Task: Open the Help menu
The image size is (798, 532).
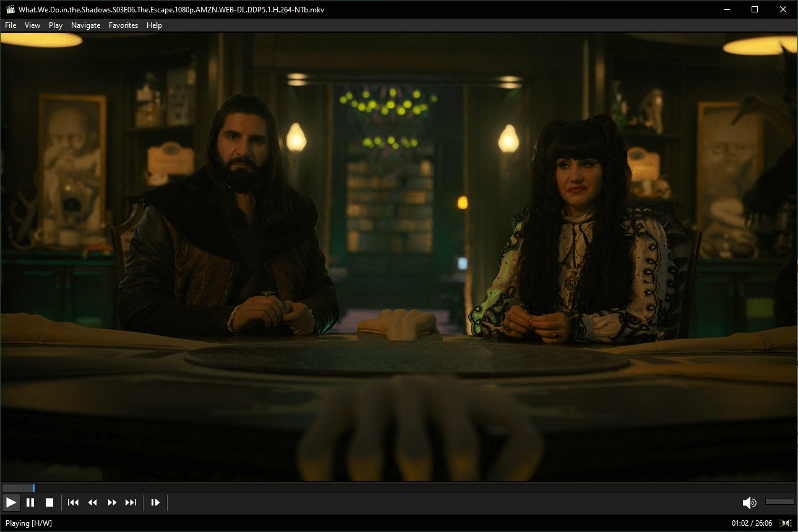Action: (x=154, y=25)
